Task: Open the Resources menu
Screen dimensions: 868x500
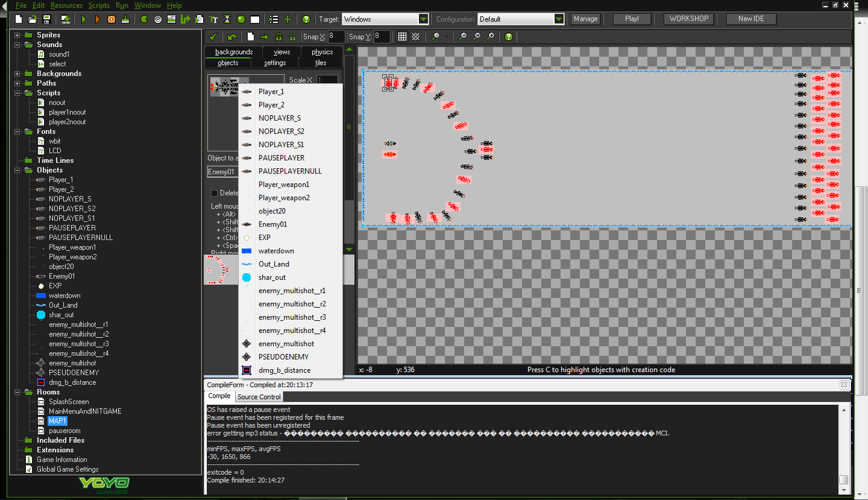Action: [x=67, y=5]
